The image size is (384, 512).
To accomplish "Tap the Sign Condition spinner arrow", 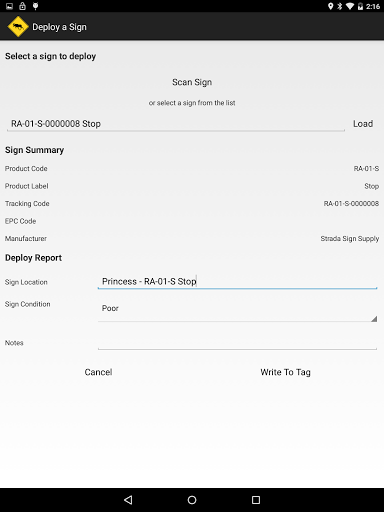I will click(374, 319).
